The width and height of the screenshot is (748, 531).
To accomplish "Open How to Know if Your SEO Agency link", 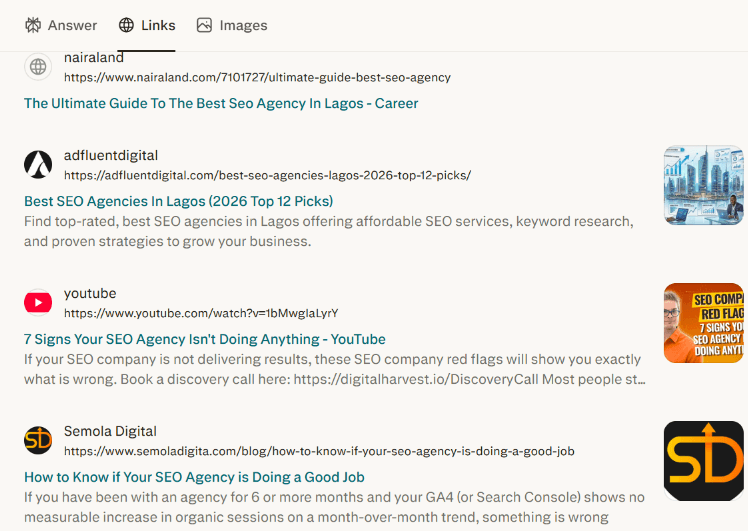I will 194,477.
